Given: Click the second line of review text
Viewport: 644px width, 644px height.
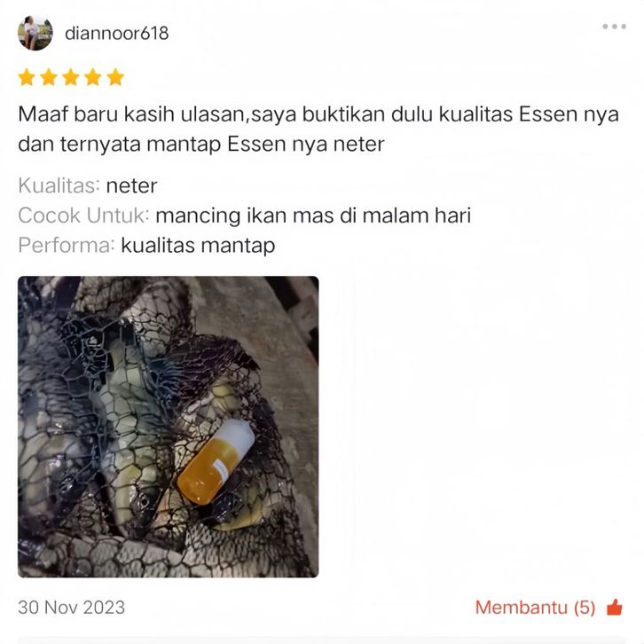Looking at the screenshot, I should pos(201,145).
